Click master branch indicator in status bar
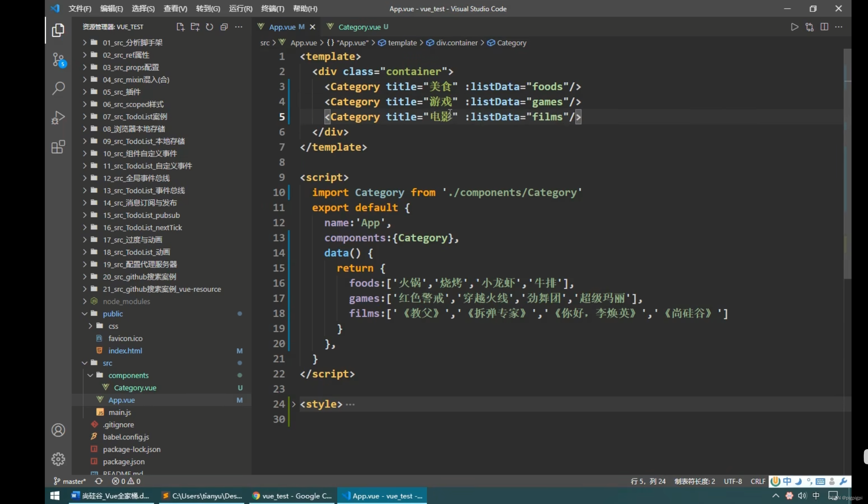 [70, 481]
